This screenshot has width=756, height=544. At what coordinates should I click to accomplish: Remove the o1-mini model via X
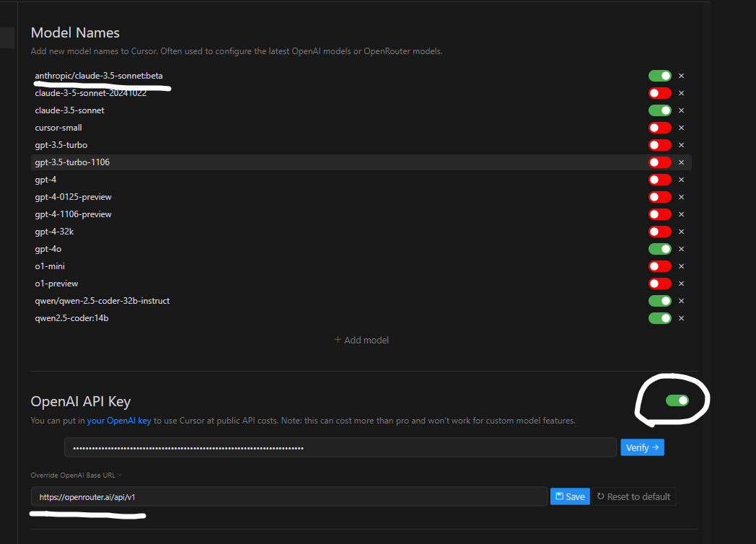681,266
